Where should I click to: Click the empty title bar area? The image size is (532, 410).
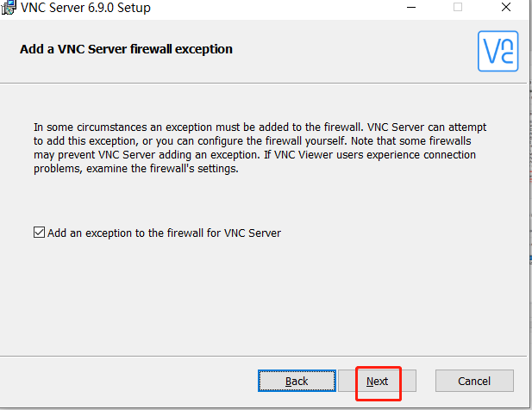pyautogui.click(x=276, y=8)
